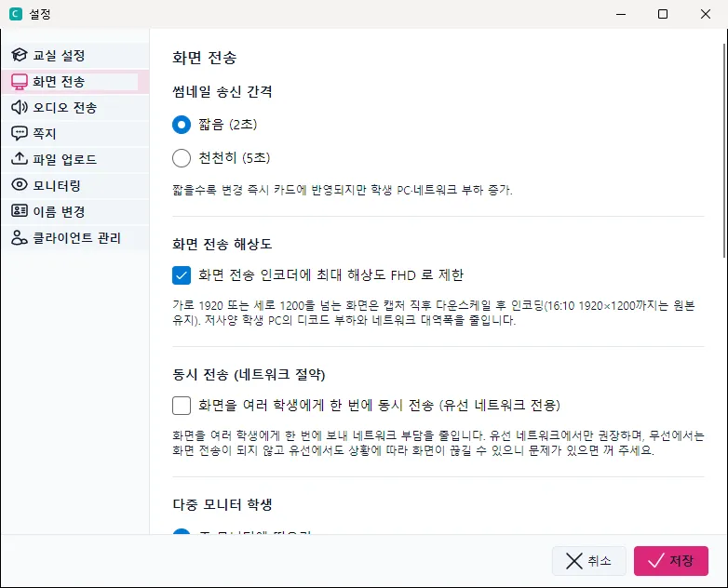This screenshot has height=588, width=728.
Task: Select the partially visible multi-monitor radio button
Action: click(182, 531)
